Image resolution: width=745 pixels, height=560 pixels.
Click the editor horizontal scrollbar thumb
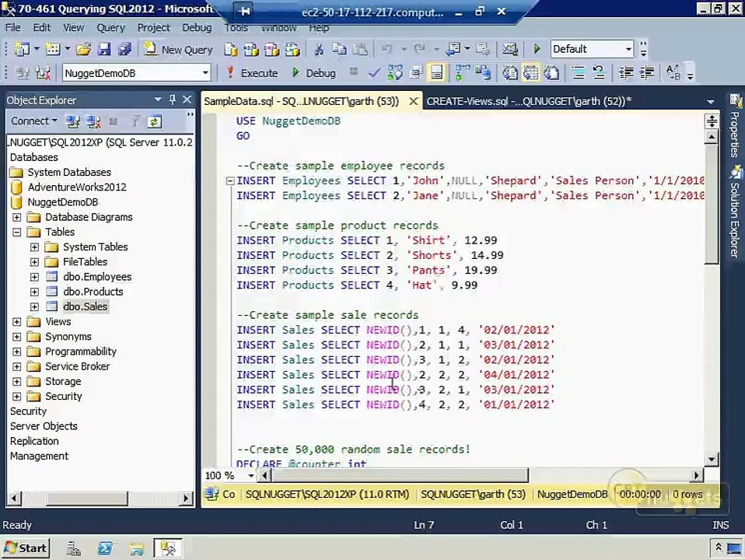pos(400,475)
